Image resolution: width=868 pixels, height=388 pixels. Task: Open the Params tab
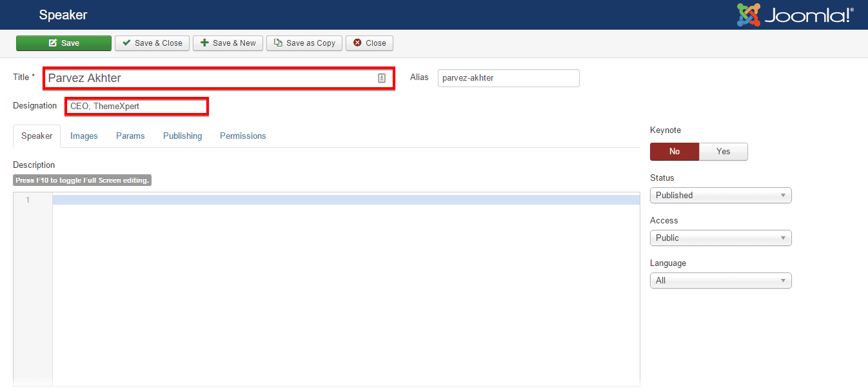[x=130, y=136]
